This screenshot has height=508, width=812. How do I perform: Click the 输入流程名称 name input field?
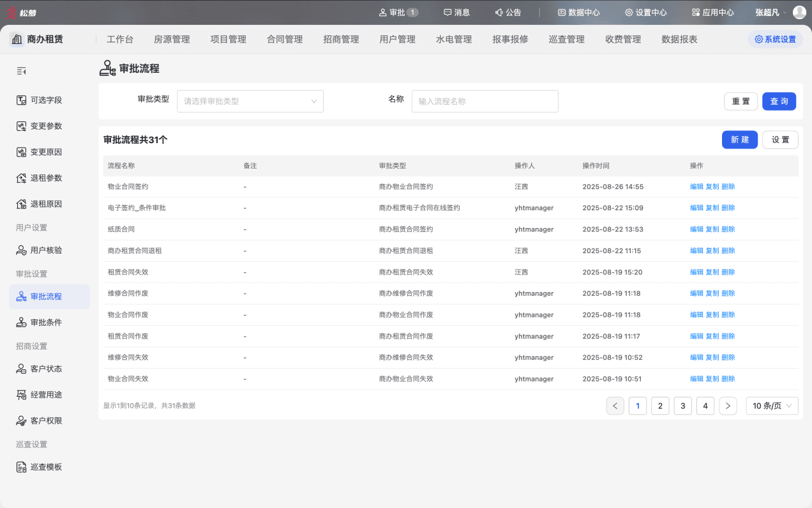(x=485, y=101)
